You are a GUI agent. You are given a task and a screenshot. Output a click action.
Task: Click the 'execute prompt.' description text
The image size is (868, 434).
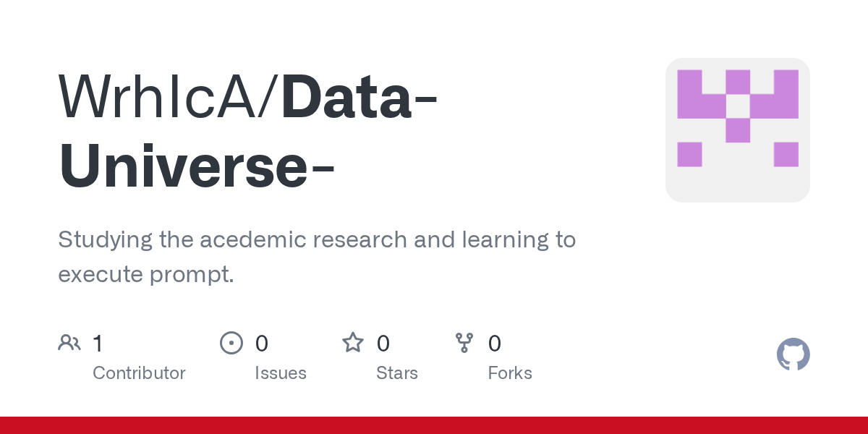pos(146,275)
